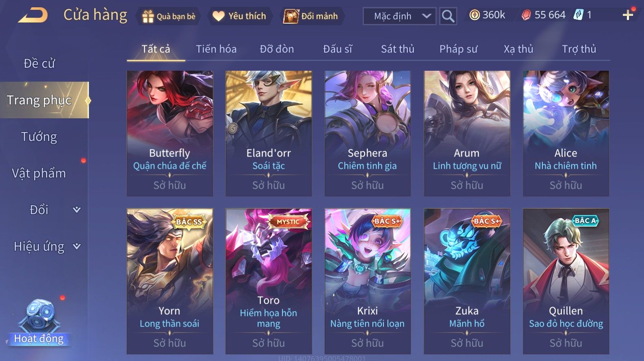Open the Vật phẩm sidebar item

point(39,173)
